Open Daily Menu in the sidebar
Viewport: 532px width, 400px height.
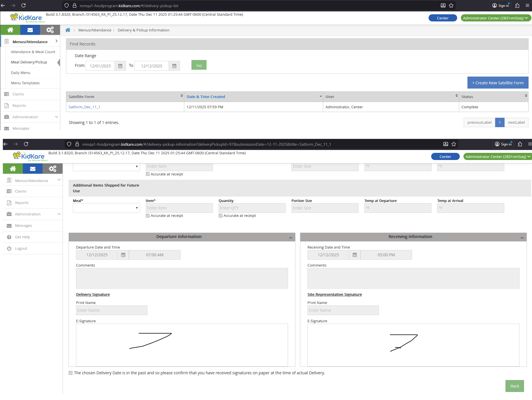(x=21, y=73)
